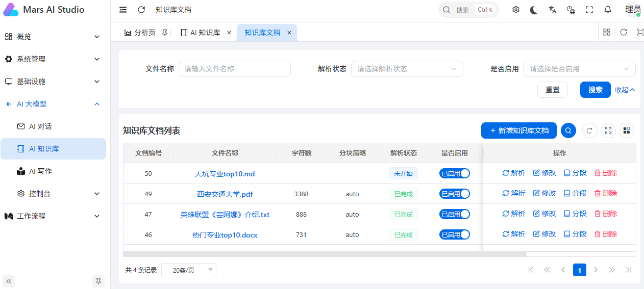Parse document 热门专业top10.docx

point(514,234)
